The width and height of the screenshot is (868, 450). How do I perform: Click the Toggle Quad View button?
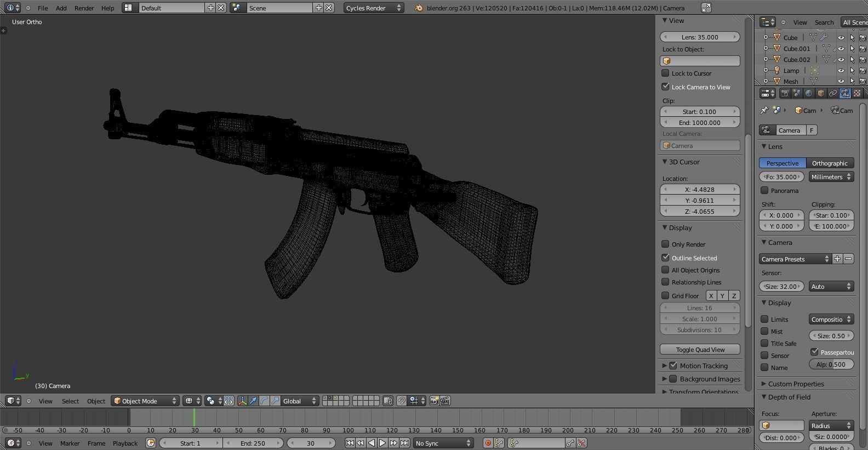pyautogui.click(x=700, y=349)
